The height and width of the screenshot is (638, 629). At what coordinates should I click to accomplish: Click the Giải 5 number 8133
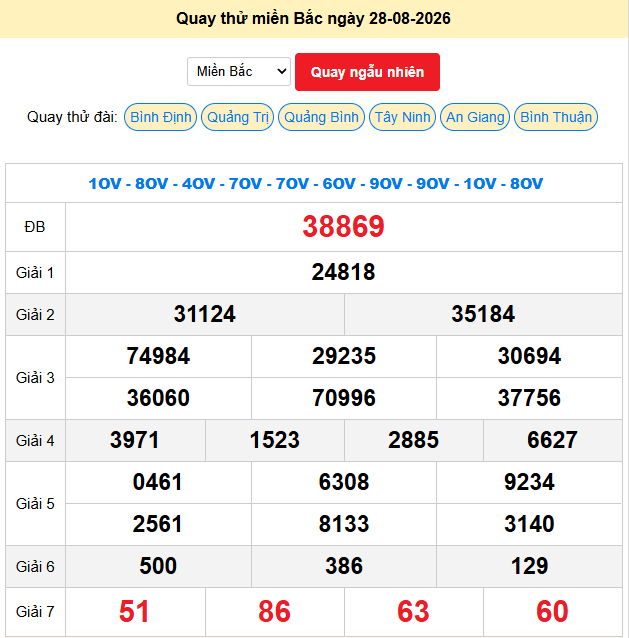tap(344, 524)
